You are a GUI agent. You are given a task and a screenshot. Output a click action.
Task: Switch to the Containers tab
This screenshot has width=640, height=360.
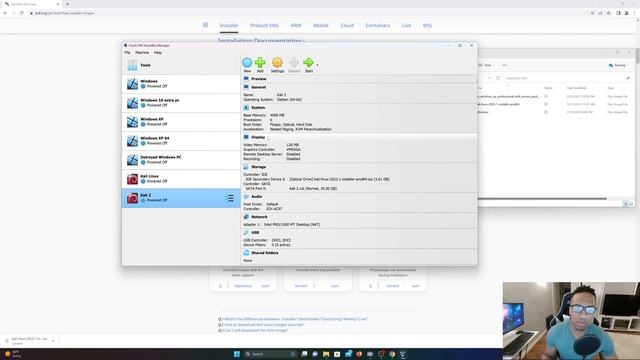pyautogui.click(x=378, y=25)
